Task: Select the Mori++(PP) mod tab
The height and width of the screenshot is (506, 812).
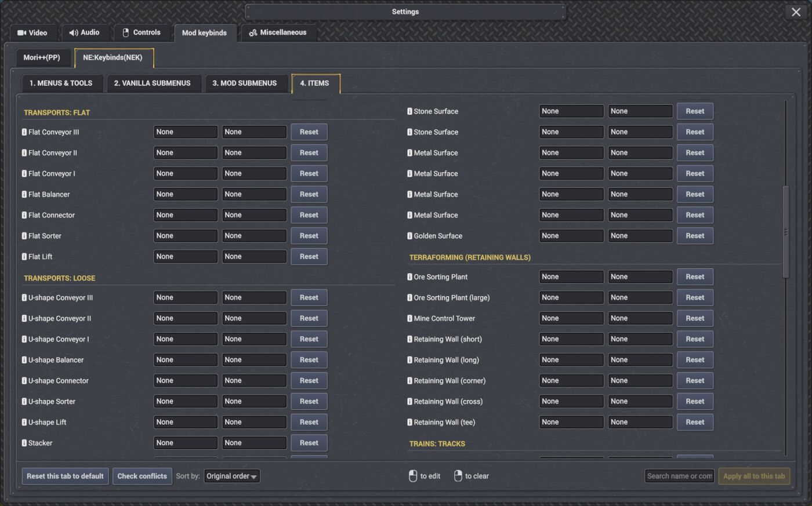Action: point(42,57)
